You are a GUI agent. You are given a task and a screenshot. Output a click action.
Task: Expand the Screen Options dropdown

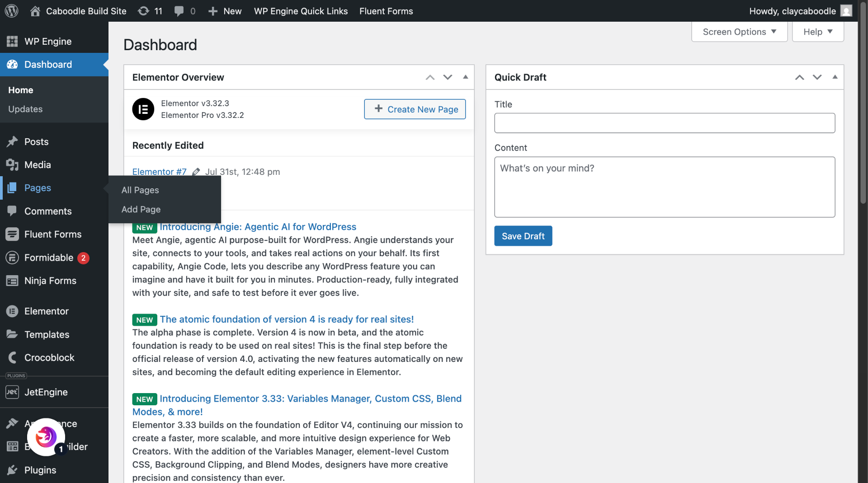click(739, 32)
